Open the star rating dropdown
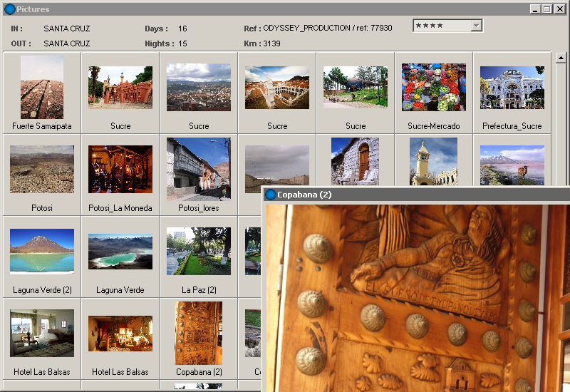The width and height of the screenshot is (570, 392). (477, 26)
